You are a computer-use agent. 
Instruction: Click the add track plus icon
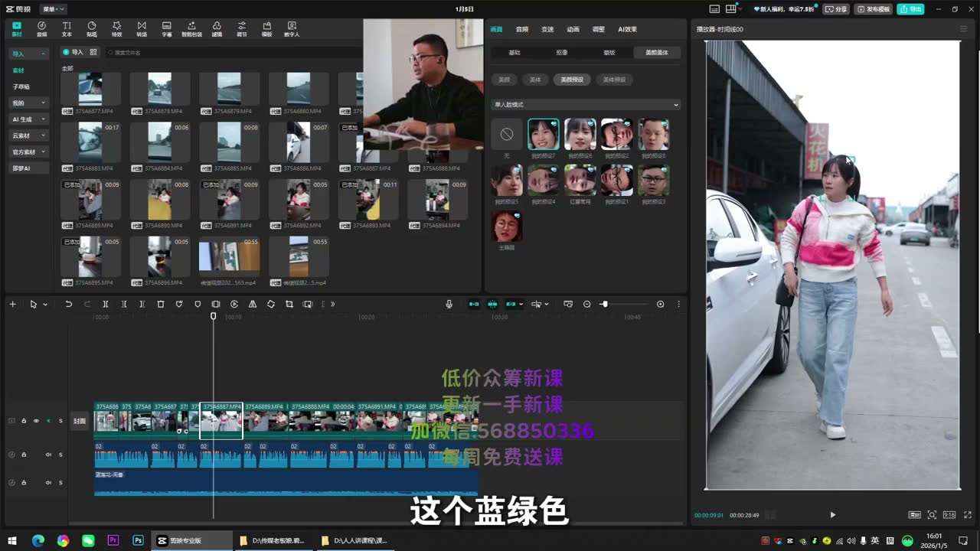tap(12, 304)
